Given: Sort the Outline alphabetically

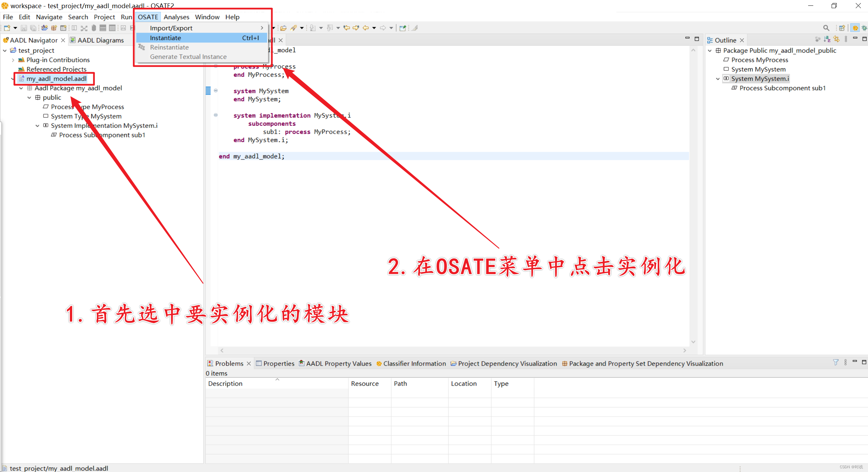Looking at the screenshot, I should click(x=827, y=40).
